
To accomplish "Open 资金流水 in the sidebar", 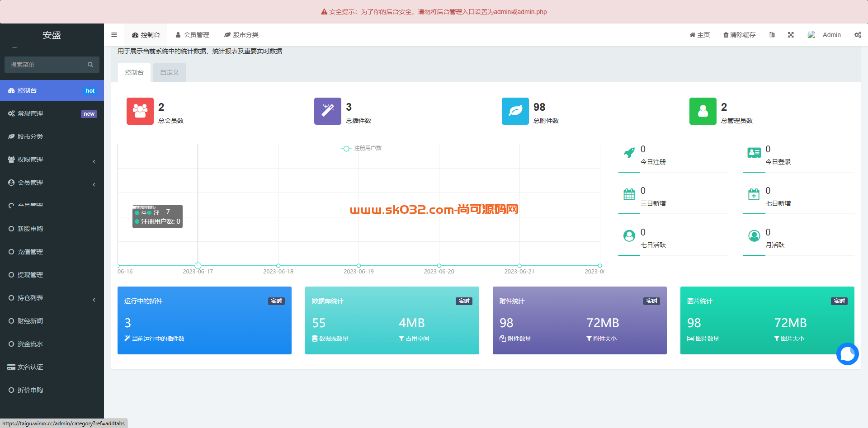I will click(52, 344).
